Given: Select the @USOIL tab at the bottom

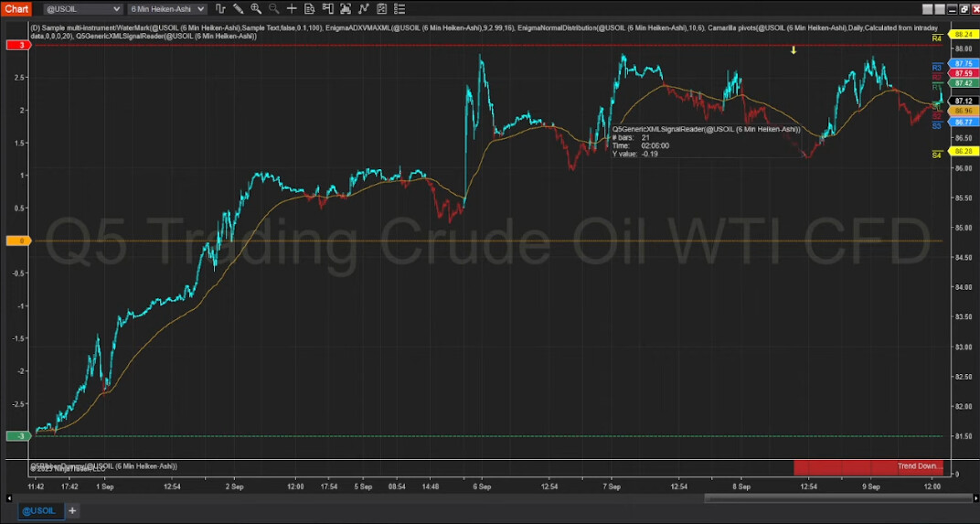Looking at the screenshot, I should (x=43, y=510).
